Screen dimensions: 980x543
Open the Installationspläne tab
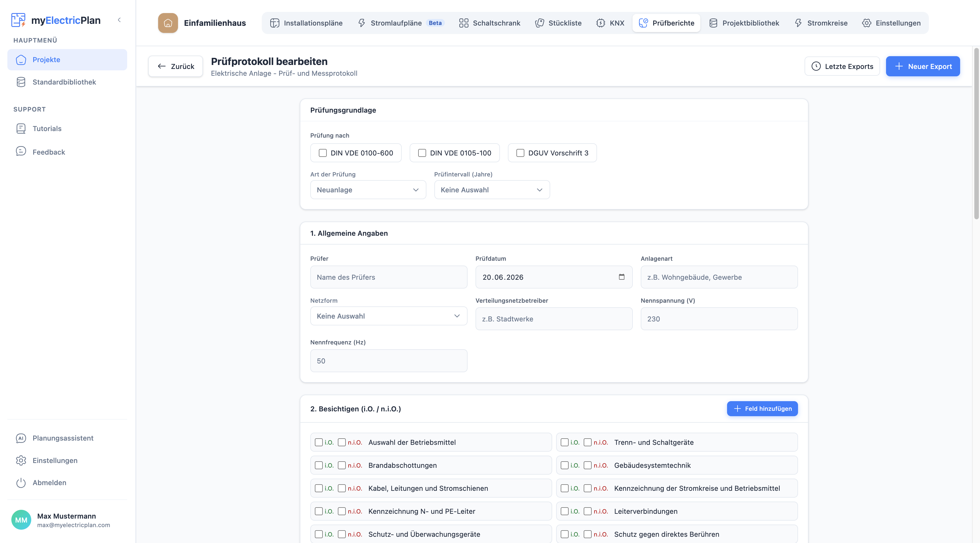tap(306, 23)
